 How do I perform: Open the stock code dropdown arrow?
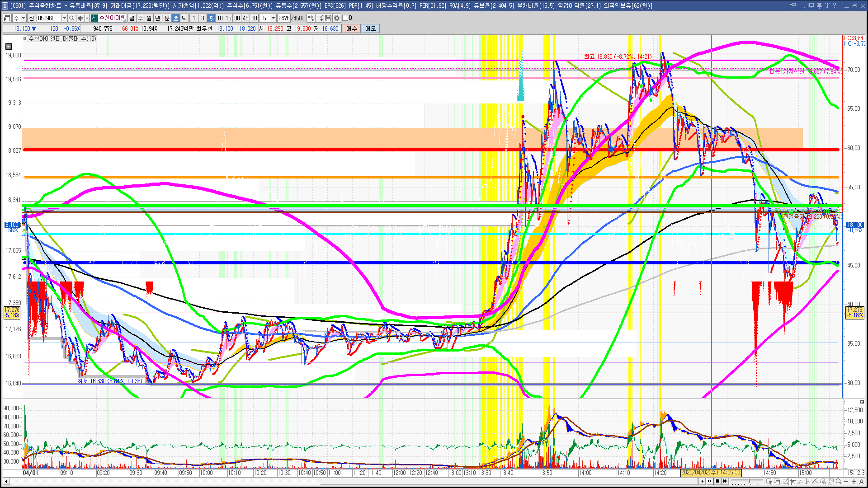pos(64,18)
